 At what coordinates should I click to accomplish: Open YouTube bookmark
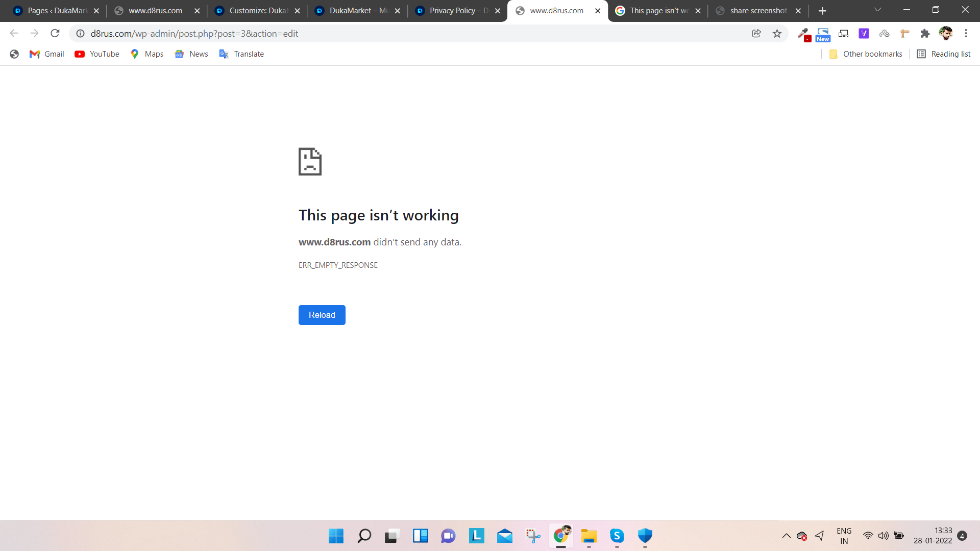click(97, 54)
